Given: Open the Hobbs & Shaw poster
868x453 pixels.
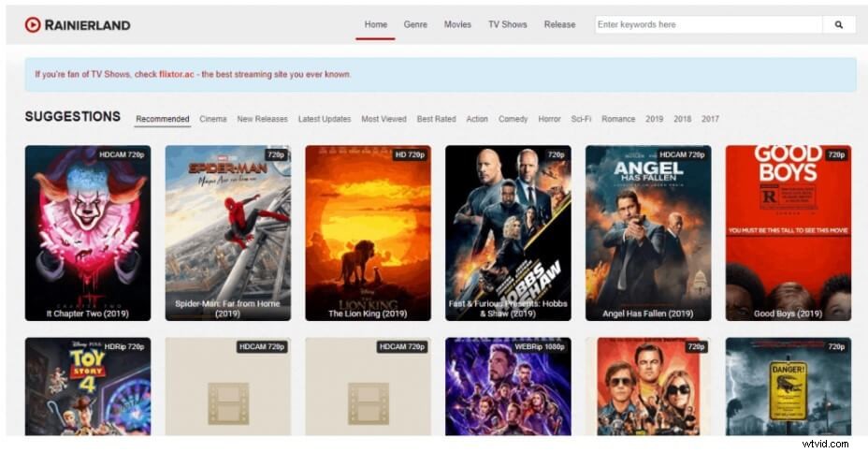Looking at the screenshot, I should 508,233.
